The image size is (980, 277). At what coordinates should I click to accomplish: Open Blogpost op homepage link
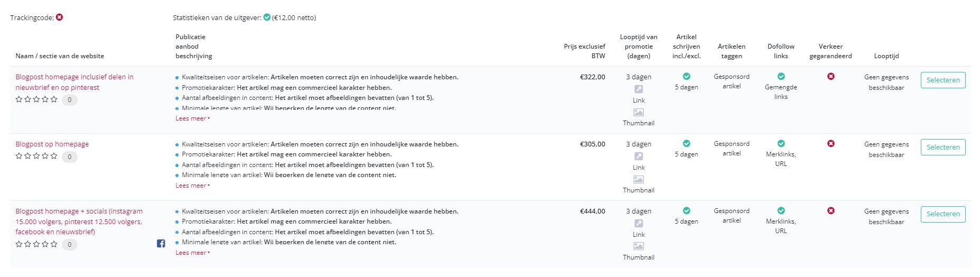52,144
